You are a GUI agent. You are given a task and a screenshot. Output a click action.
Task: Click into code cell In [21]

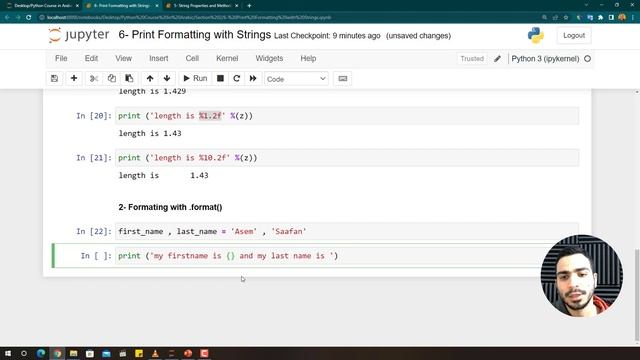347,158
